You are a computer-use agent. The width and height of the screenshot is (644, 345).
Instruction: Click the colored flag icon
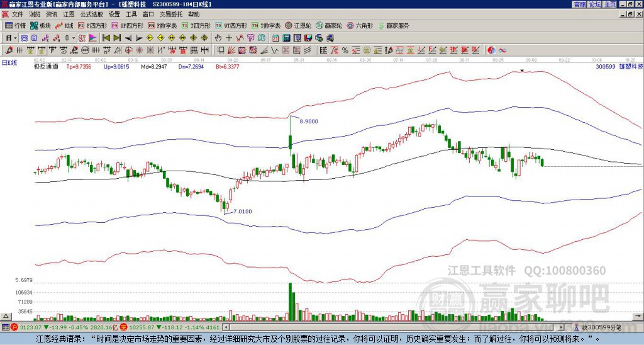tap(93, 38)
